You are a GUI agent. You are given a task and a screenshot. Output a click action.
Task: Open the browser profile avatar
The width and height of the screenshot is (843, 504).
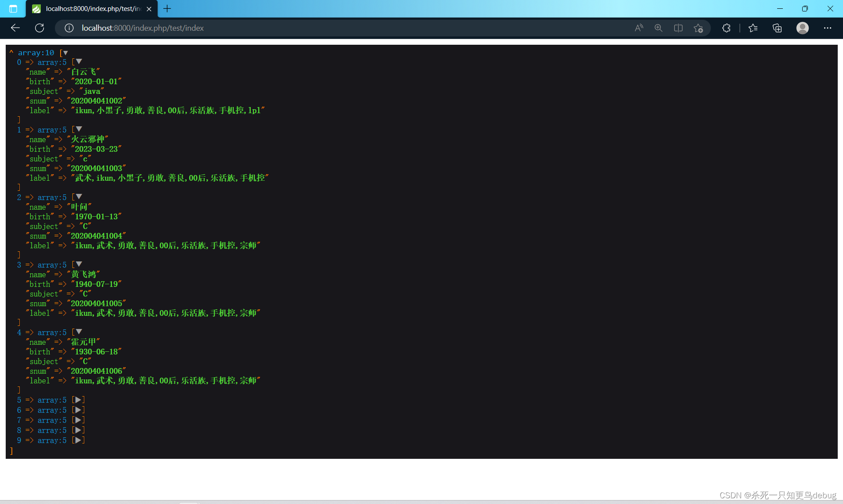pos(802,28)
